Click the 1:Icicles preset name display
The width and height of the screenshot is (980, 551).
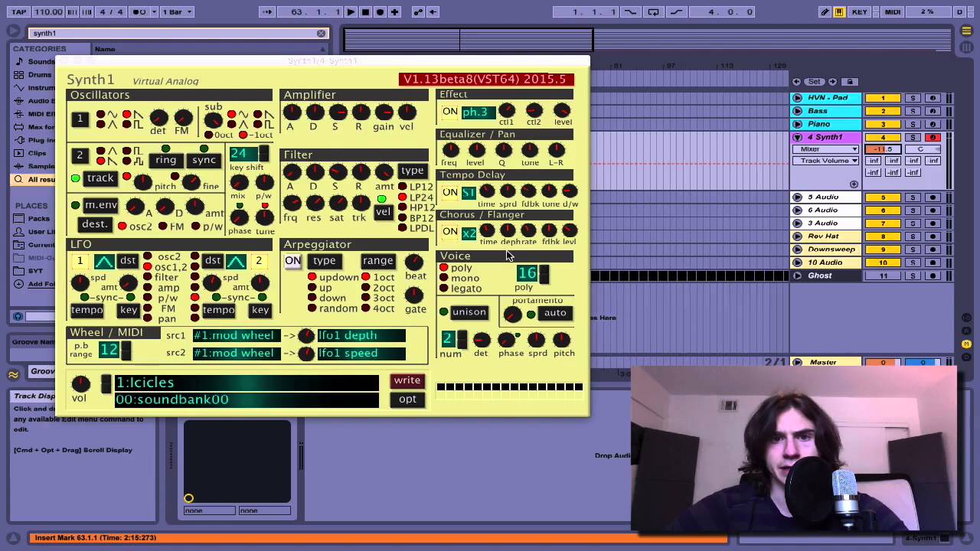coord(246,382)
